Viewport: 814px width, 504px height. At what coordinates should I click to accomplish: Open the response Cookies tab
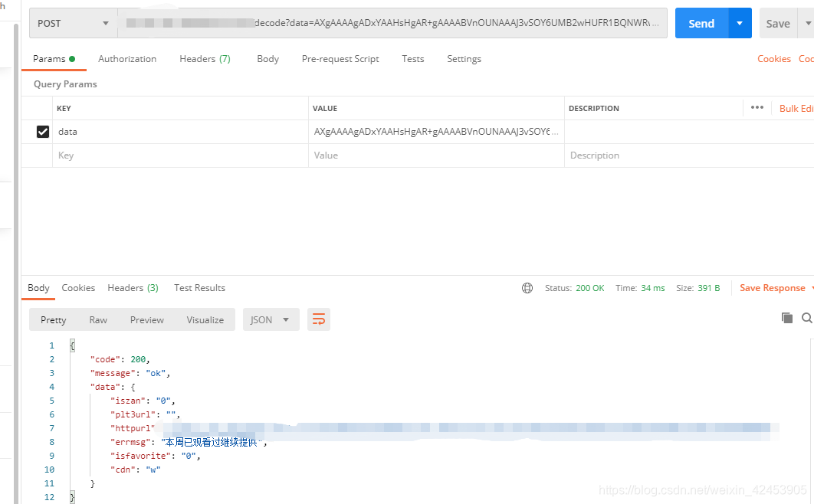pos(78,288)
